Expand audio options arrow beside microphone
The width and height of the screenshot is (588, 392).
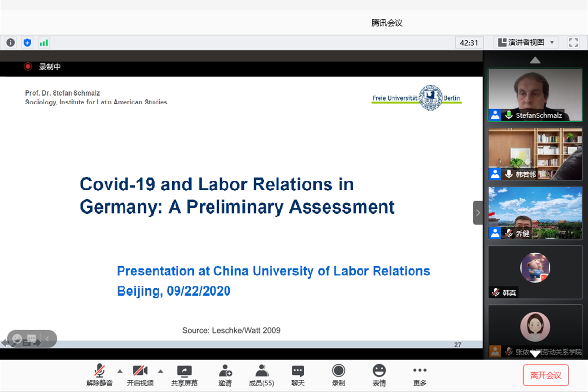coord(120,371)
